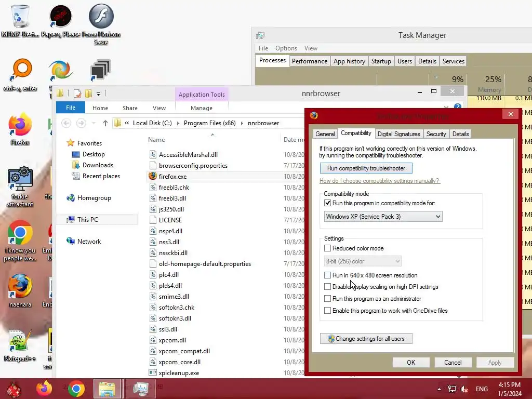Click the Explorer Back navigation arrow
Image resolution: width=532 pixels, height=399 pixels.
coord(66,123)
